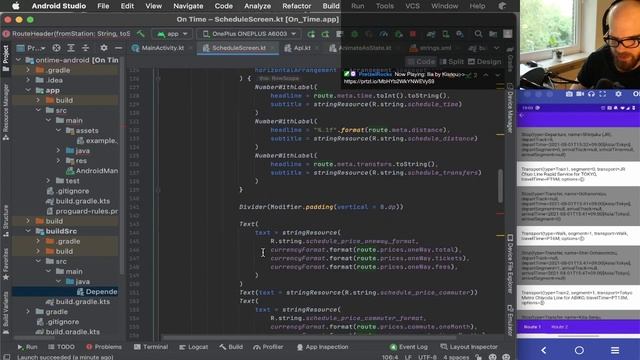Open Search Everywhere magnifier icon
This screenshot has height=360, width=640.
pos(478,34)
